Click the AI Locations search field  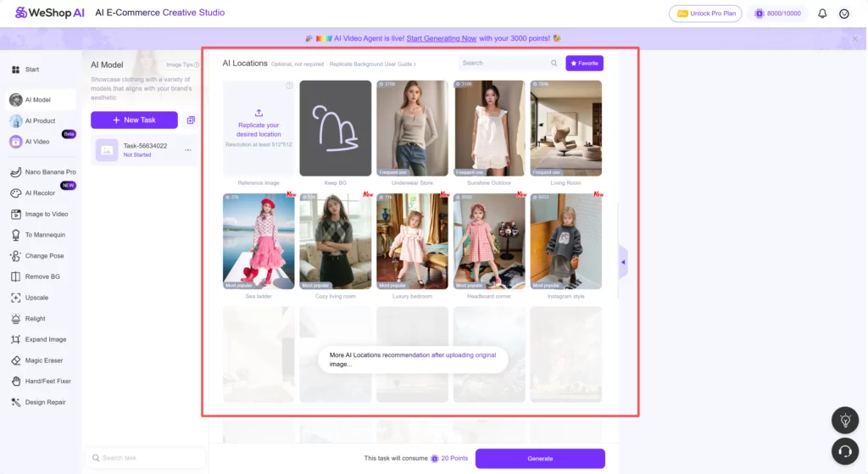509,63
